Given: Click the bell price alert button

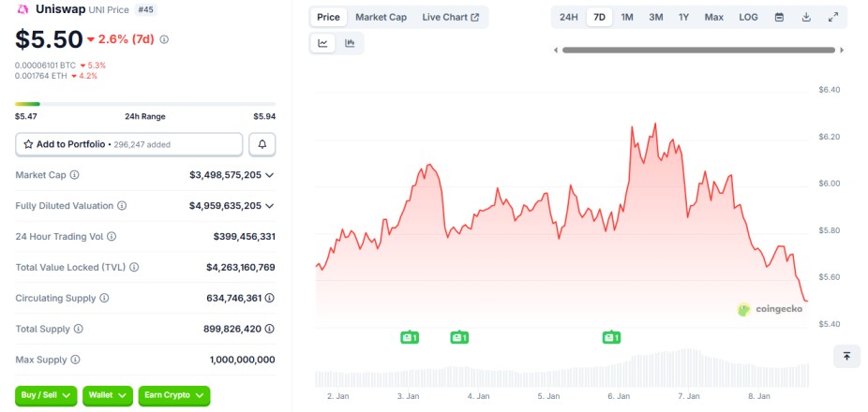Looking at the screenshot, I should click(262, 144).
